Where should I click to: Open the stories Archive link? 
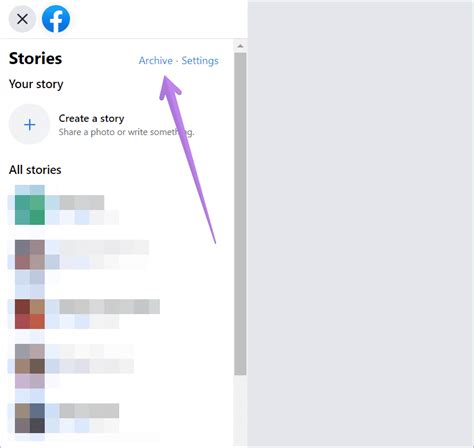(156, 61)
